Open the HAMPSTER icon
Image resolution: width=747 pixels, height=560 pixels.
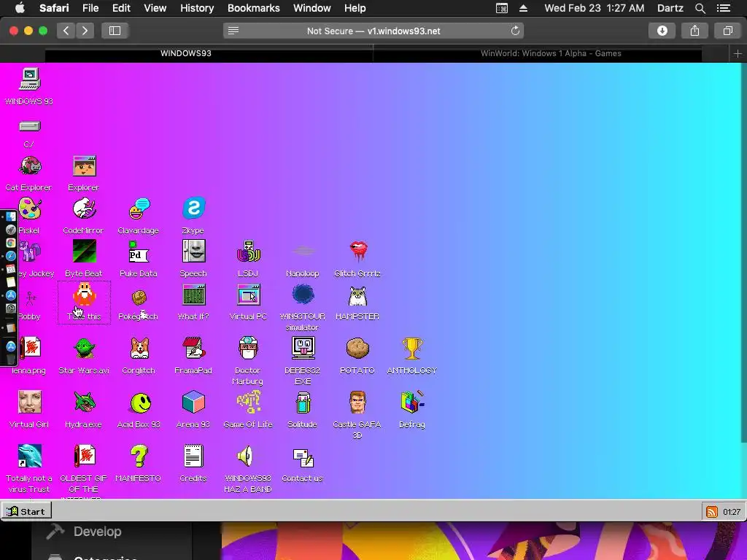357,295
